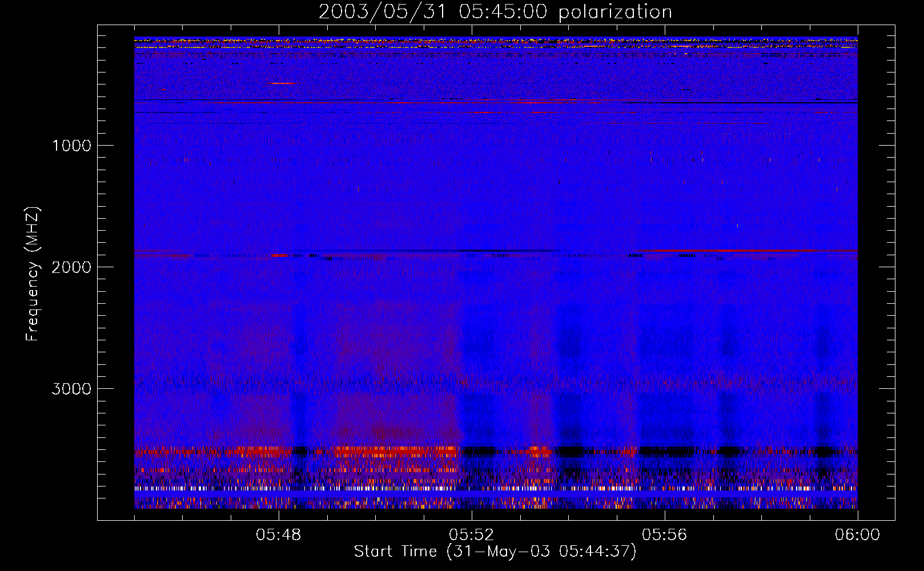Click the 1000 frequency tick label
Screen dimensions: 924x571
click(71, 146)
